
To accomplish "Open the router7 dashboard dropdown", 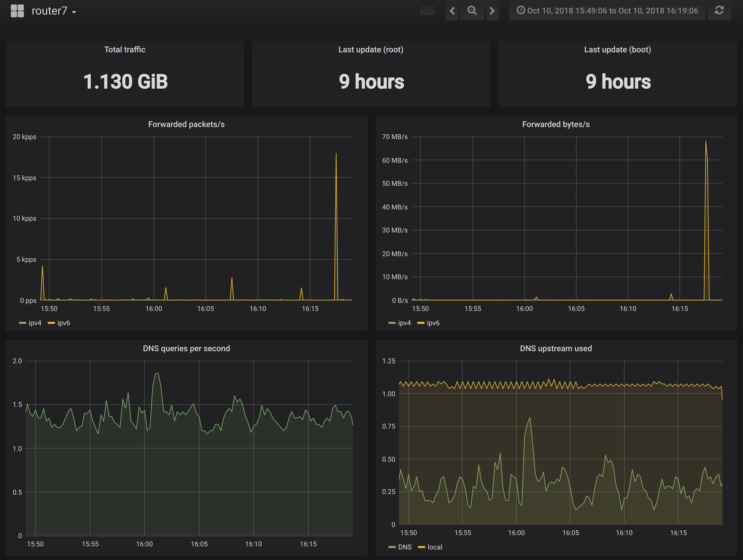I will coord(54,11).
